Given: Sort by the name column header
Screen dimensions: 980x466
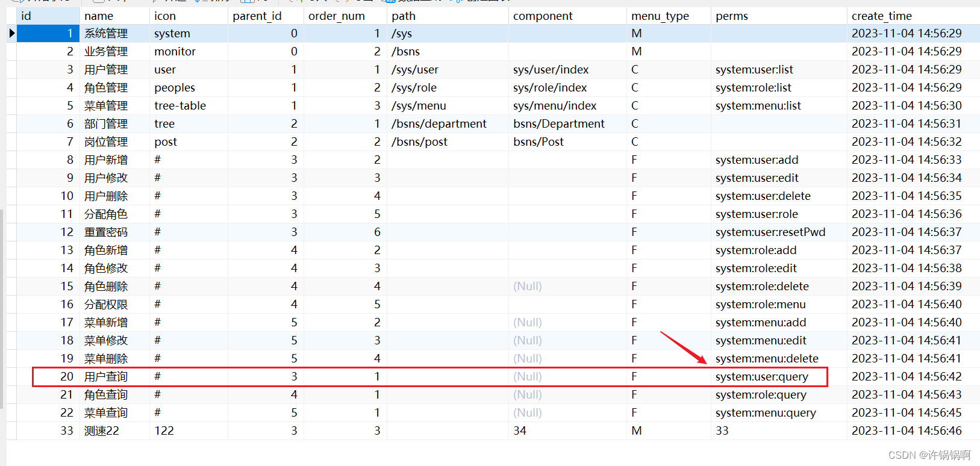Looking at the screenshot, I should [x=114, y=16].
